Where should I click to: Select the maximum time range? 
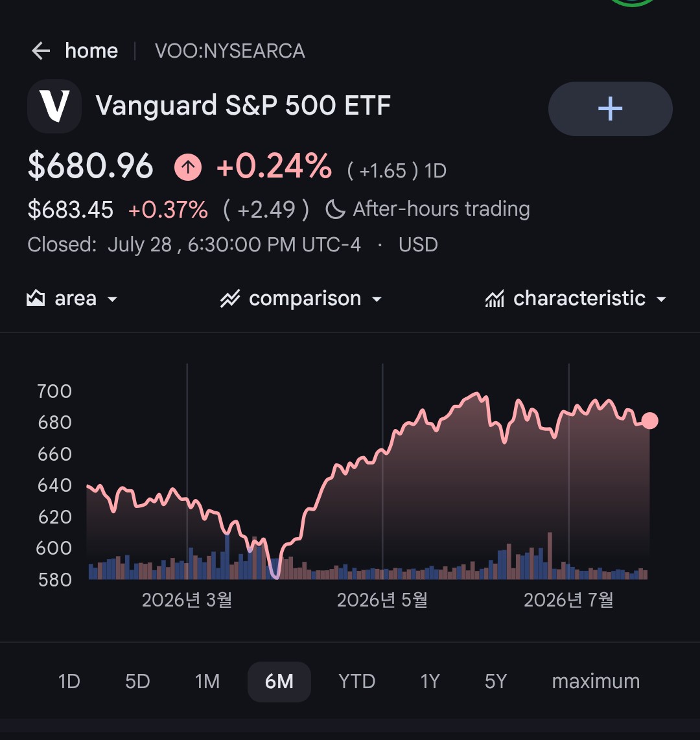click(x=596, y=682)
